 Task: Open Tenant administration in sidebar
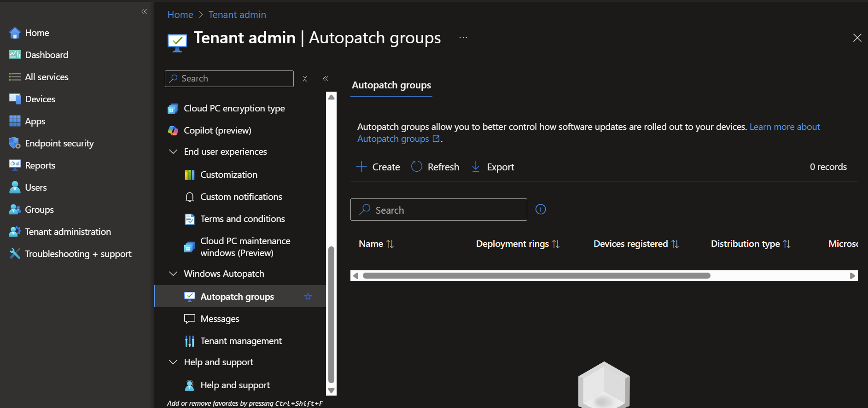68,232
